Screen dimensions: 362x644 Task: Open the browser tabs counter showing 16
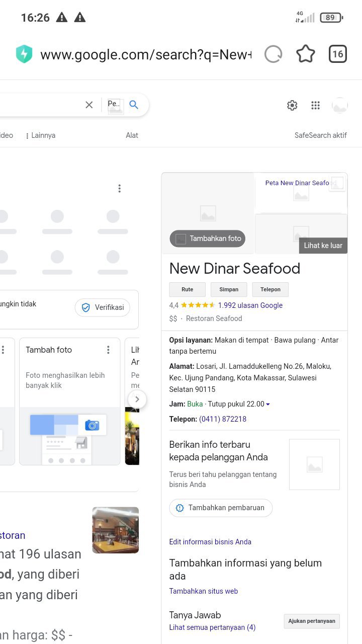338,54
